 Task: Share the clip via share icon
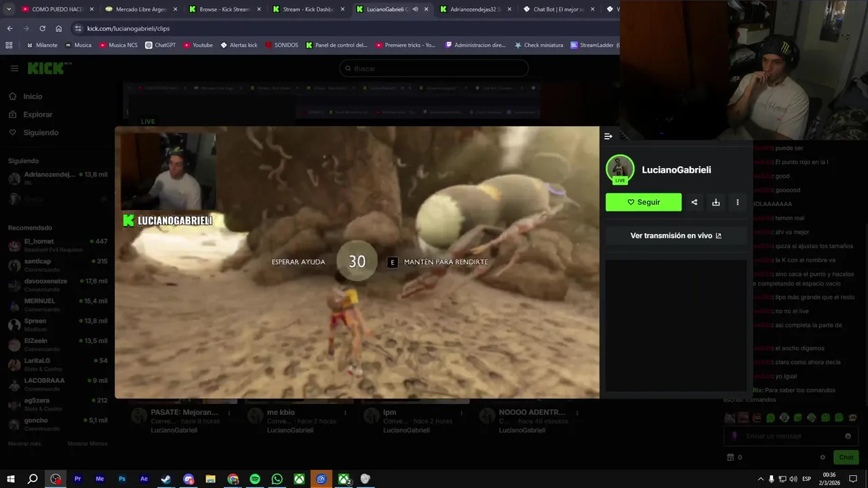click(694, 202)
